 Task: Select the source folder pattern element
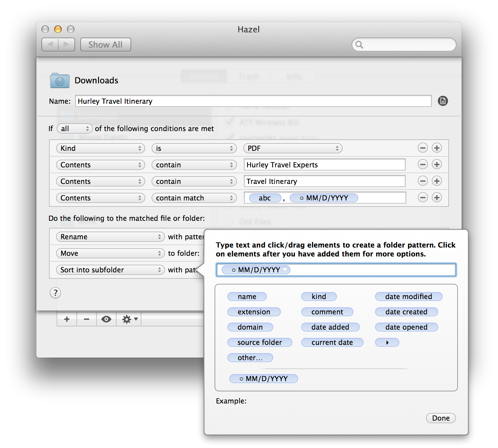260,342
